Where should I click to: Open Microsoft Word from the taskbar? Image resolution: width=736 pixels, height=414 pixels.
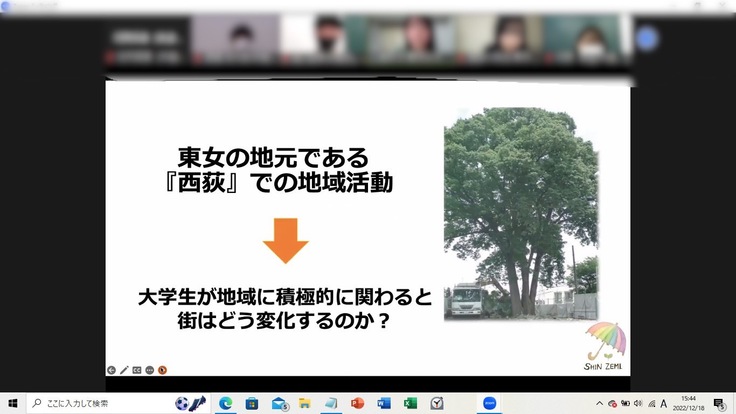(383, 403)
